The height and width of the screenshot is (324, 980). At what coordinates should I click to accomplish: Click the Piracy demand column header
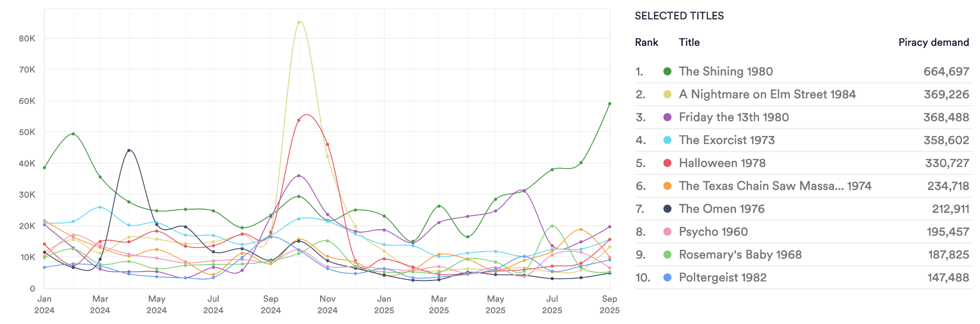tap(933, 42)
